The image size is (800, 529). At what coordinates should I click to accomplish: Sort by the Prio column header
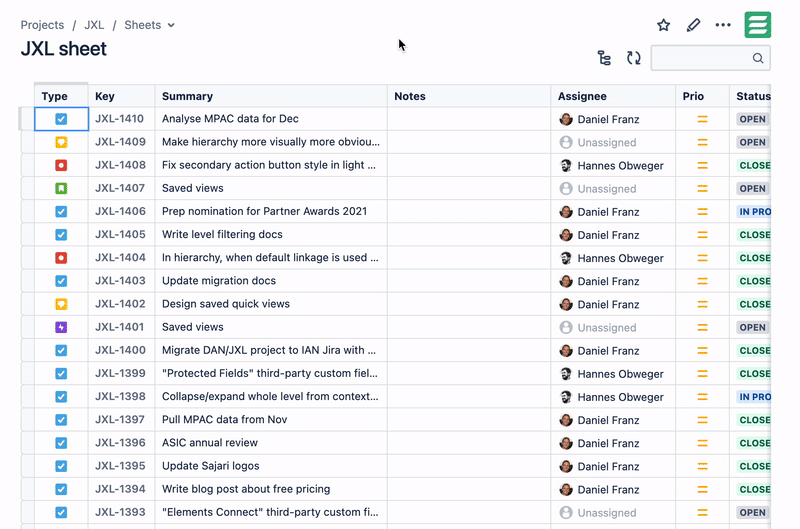702,96
